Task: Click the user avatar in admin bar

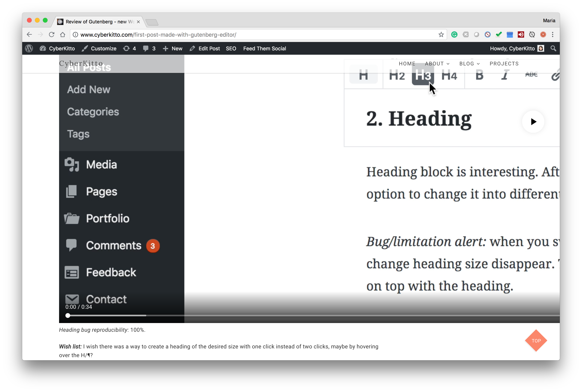Action: pyautogui.click(x=541, y=49)
